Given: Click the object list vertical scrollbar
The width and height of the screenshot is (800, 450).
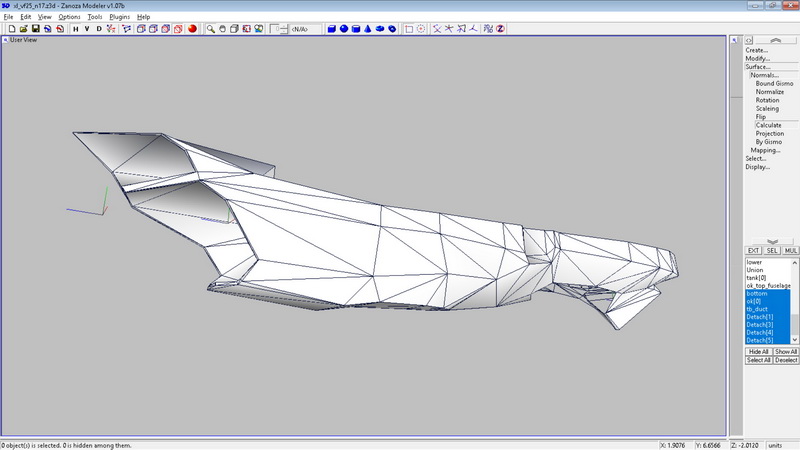Looking at the screenshot, I should [x=796, y=300].
